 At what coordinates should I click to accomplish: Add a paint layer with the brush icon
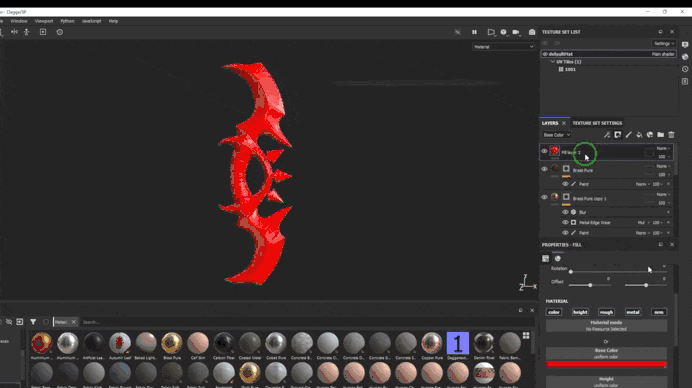(628, 135)
